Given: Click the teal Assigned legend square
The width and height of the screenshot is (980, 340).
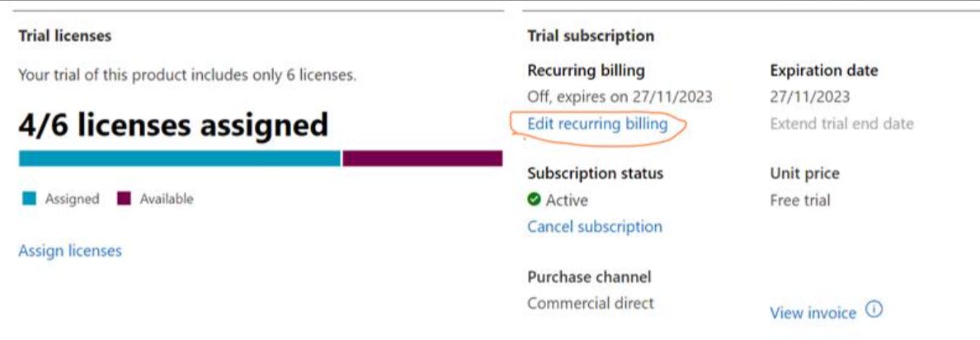Looking at the screenshot, I should tap(29, 199).
